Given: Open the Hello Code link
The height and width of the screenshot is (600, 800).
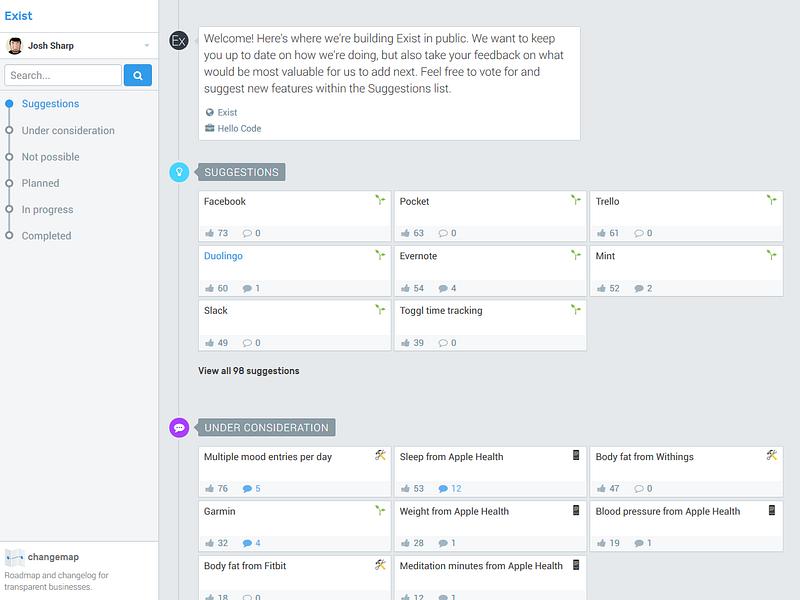Looking at the screenshot, I should 239,129.
